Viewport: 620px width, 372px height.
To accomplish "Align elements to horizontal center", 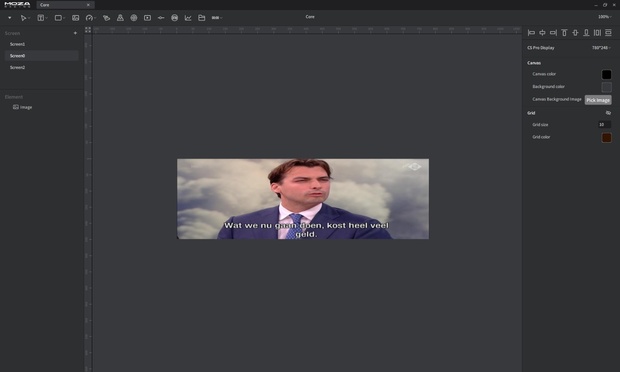I will pyautogui.click(x=542, y=33).
